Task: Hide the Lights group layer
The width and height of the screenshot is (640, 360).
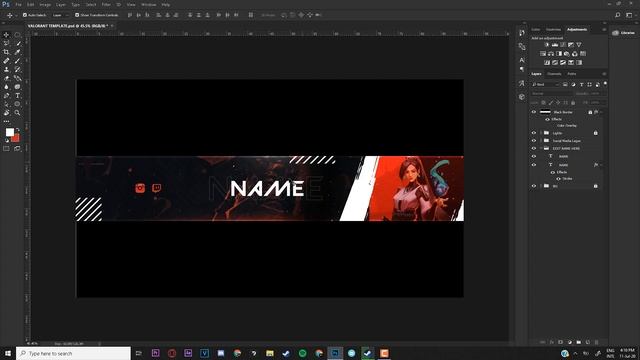Action: click(534, 133)
